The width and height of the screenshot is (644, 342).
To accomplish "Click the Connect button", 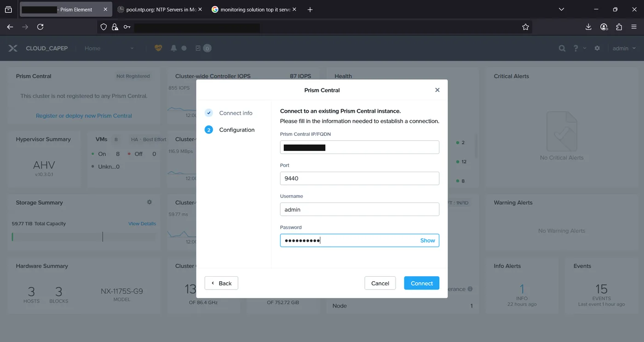I will pyautogui.click(x=422, y=283).
